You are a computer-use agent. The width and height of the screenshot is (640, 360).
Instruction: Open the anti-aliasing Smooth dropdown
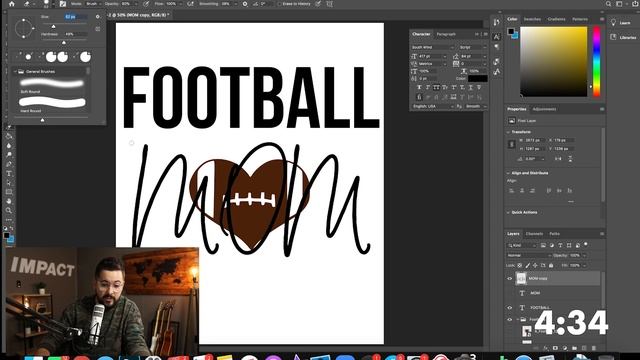click(476, 106)
